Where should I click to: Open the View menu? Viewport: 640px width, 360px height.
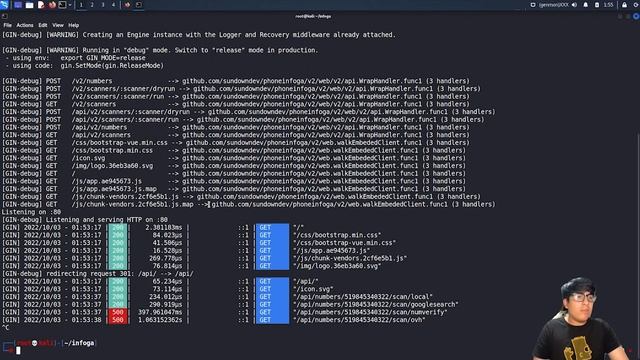click(58, 25)
